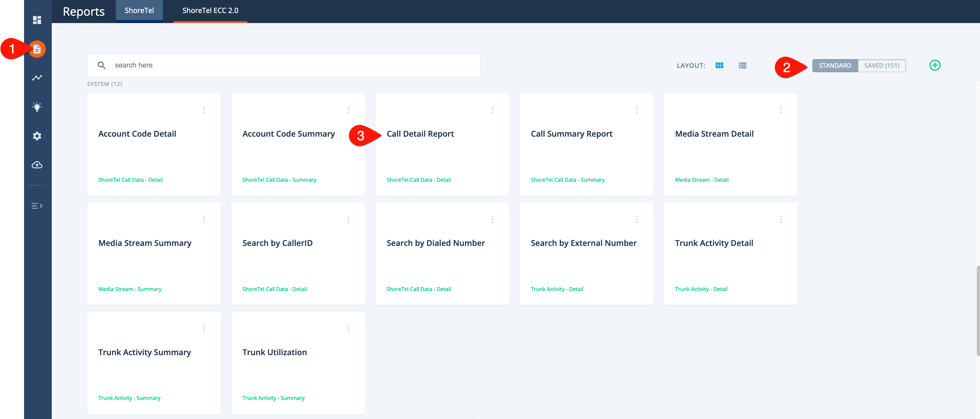Open the Reports document icon in sidebar
Viewport: 980px width, 419px height.
(37, 49)
